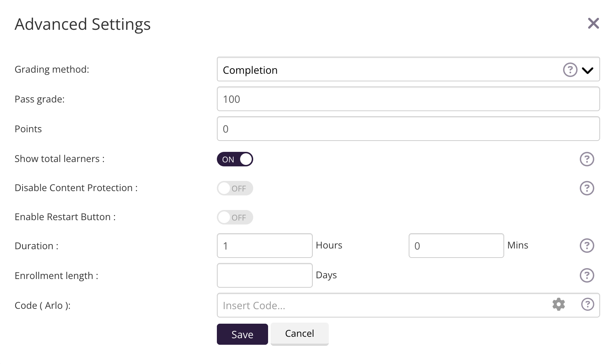Image resolution: width=611 pixels, height=364 pixels.
Task: Click the help icon in Grading method field
Action: (570, 69)
